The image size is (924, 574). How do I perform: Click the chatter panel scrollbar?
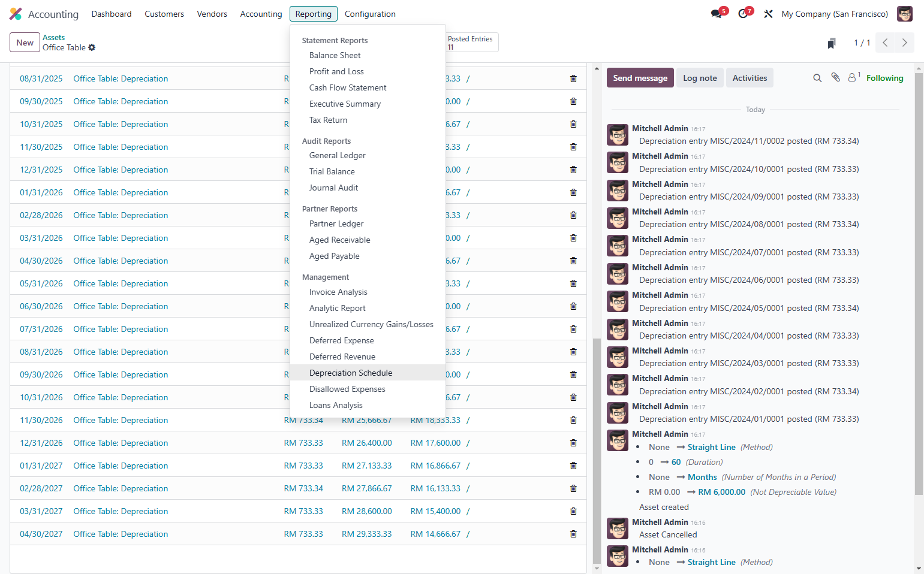pos(919,283)
